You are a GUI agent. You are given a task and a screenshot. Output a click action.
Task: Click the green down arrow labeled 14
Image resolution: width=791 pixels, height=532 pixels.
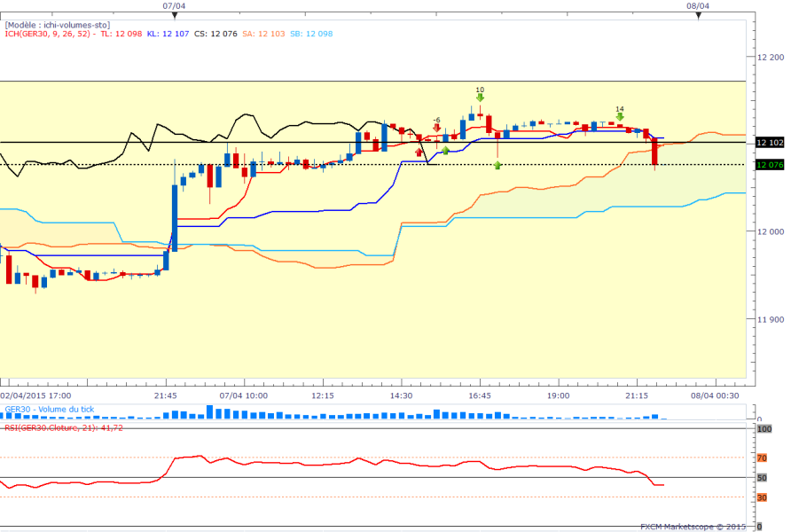pyautogui.click(x=620, y=117)
